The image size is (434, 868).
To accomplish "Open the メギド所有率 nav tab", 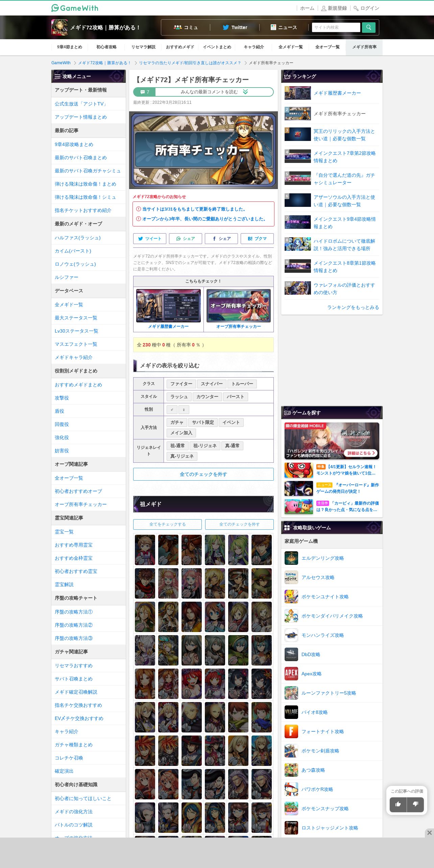I will 364,47.
